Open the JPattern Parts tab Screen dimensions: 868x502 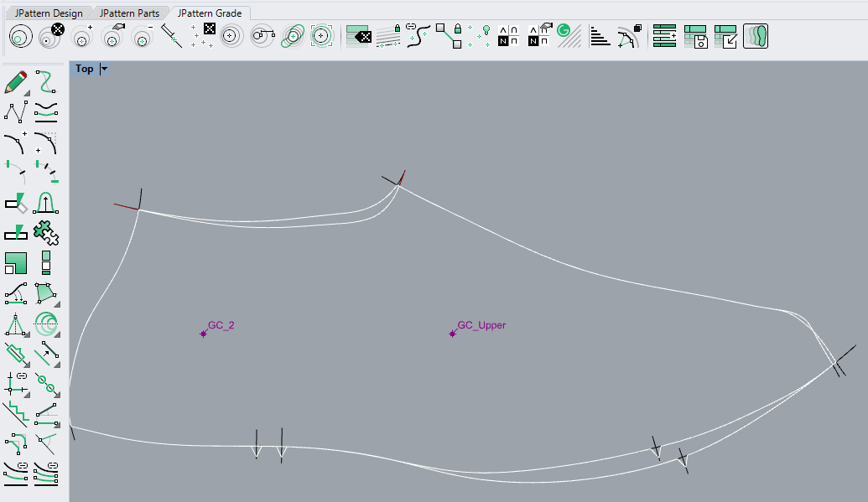coord(128,13)
